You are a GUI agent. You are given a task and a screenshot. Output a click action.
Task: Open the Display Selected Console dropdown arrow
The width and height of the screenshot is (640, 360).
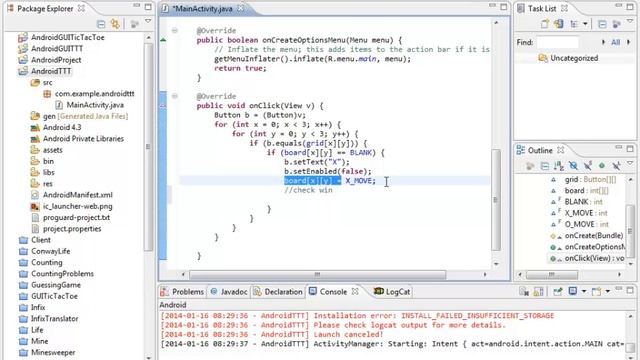[x=584, y=291]
